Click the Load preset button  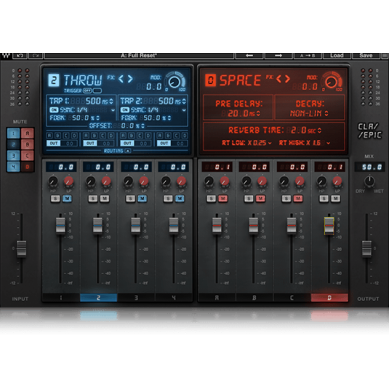coord(337,56)
